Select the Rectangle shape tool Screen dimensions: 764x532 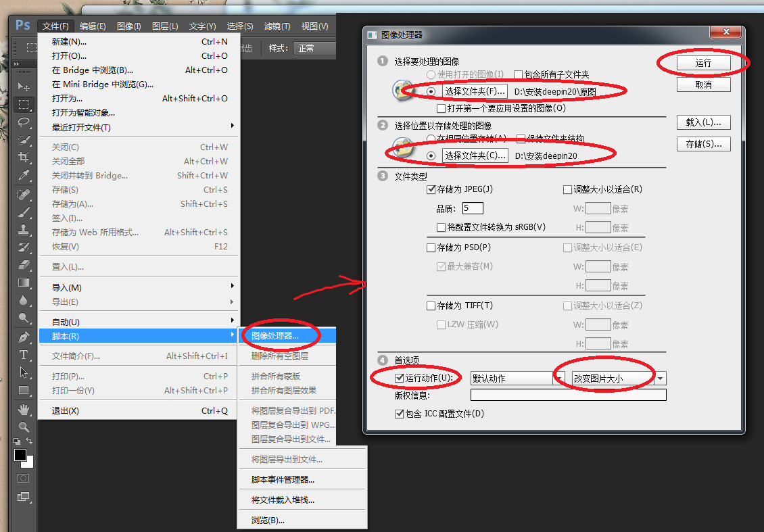24,390
